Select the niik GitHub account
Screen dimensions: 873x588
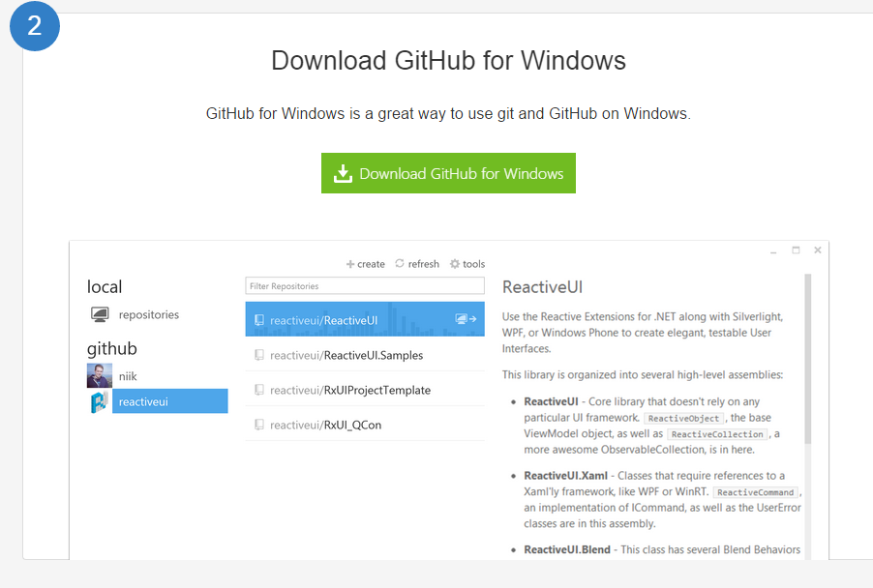128,376
